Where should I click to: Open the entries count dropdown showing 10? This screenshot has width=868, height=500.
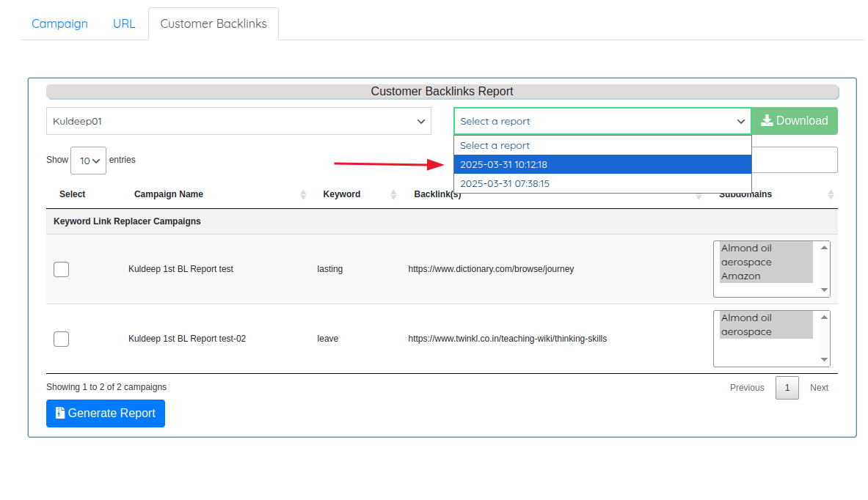[89, 161]
